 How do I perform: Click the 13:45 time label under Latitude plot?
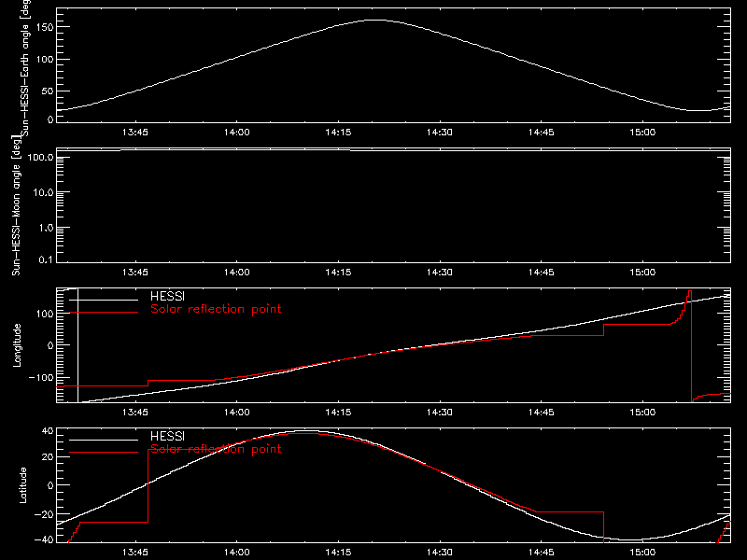[x=135, y=553]
